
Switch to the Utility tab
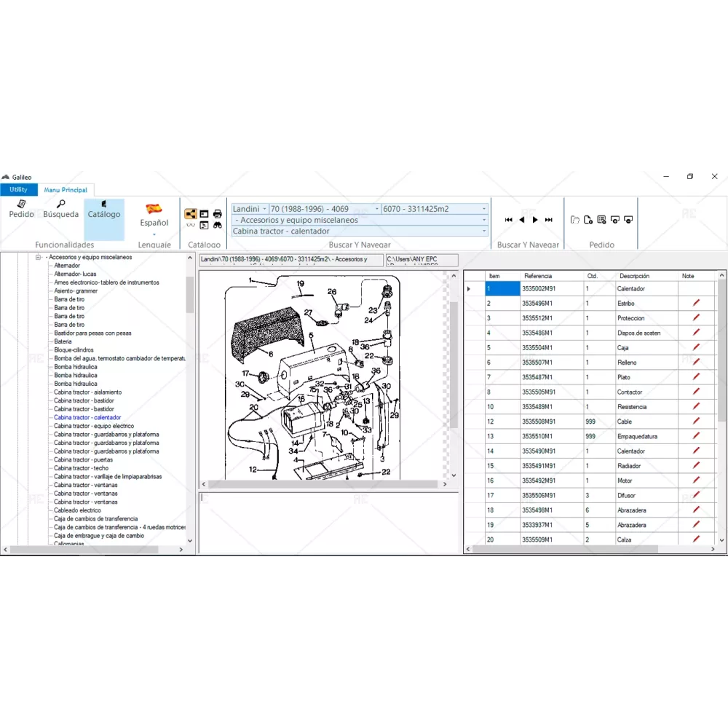point(18,190)
